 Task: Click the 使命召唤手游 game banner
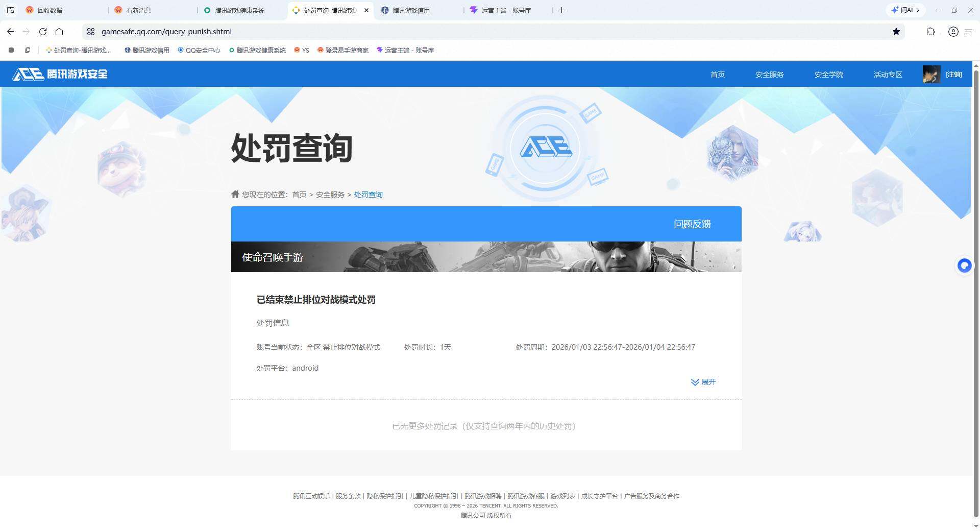pos(486,257)
